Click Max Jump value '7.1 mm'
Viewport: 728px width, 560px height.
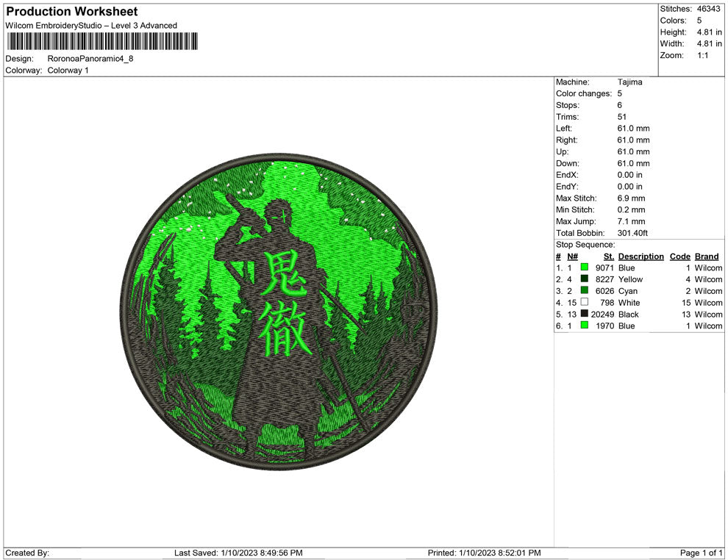631,221
